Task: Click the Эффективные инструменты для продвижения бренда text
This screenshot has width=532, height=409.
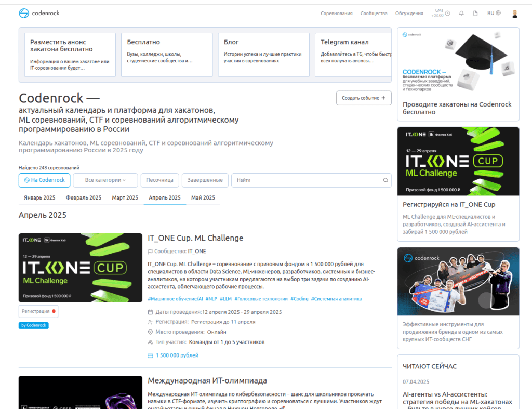Action: pos(453,332)
